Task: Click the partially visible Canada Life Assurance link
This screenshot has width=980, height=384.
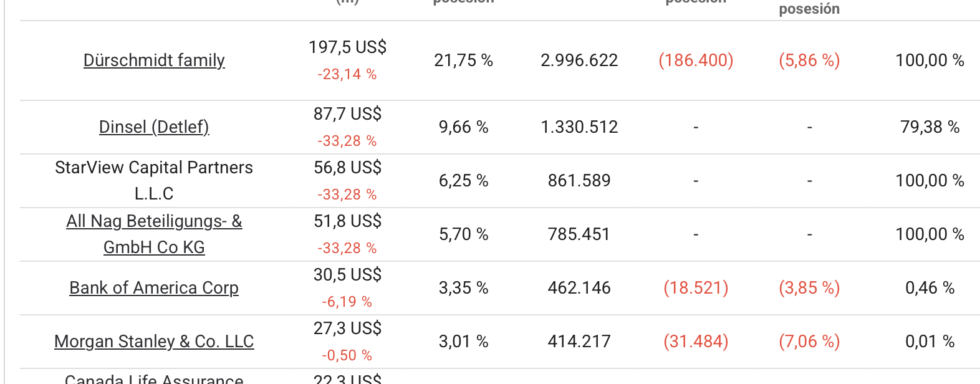Action: 154,379
